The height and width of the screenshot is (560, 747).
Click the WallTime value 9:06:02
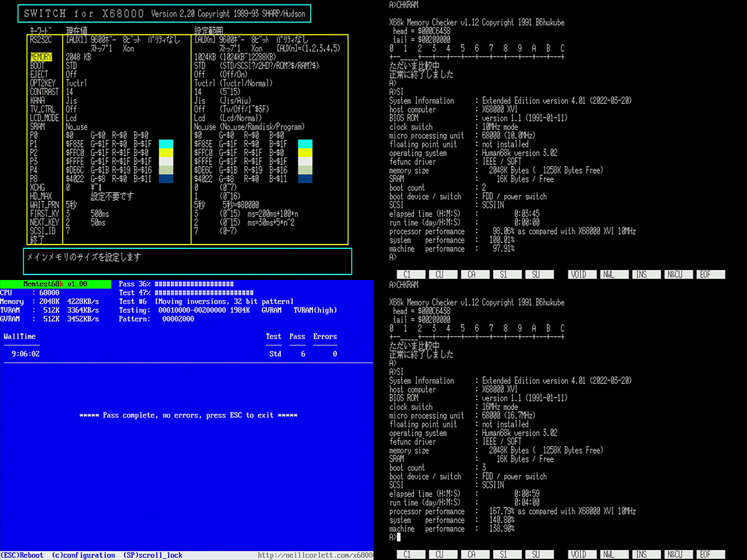coord(26,353)
